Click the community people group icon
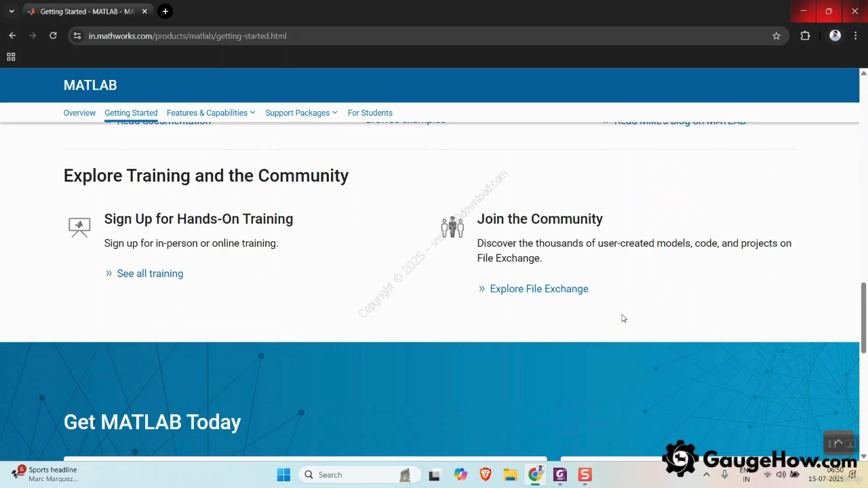868x488 pixels. click(x=452, y=227)
